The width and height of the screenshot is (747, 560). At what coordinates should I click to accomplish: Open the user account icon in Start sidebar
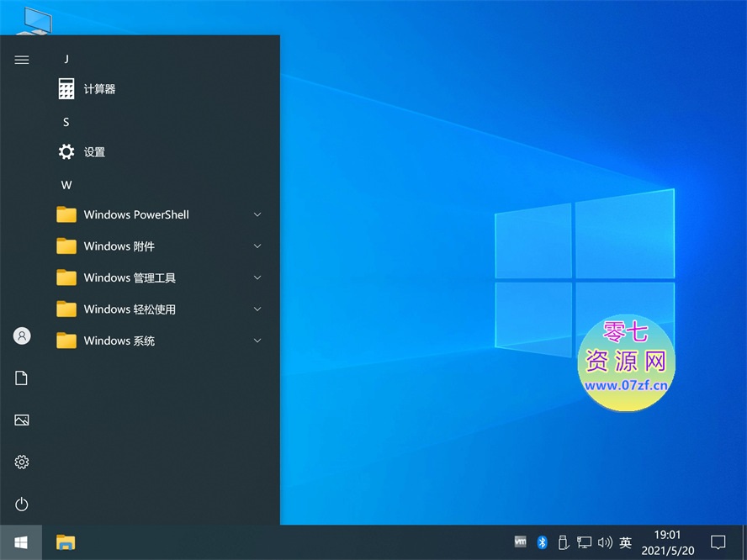[x=22, y=335]
